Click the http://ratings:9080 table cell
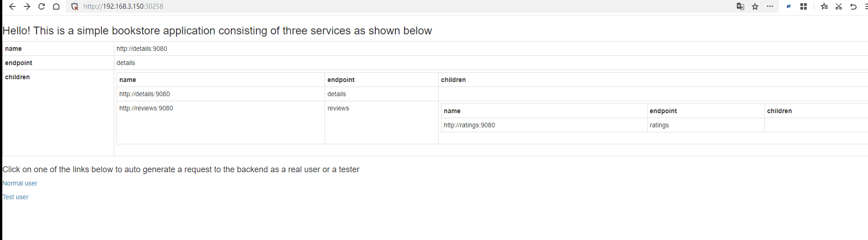868x240 pixels. [x=469, y=125]
